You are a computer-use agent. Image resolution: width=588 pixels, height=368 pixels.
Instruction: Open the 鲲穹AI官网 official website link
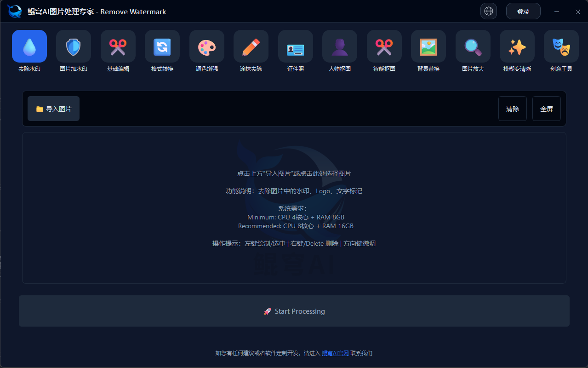(335, 353)
